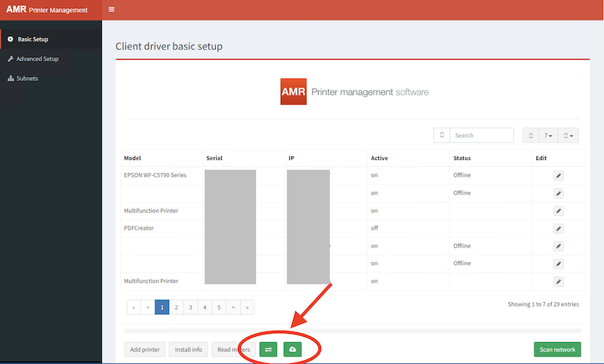This screenshot has width=604, height=364.
Task: Click the pencil icon for PDFCreator
Action: pos(559,228)
